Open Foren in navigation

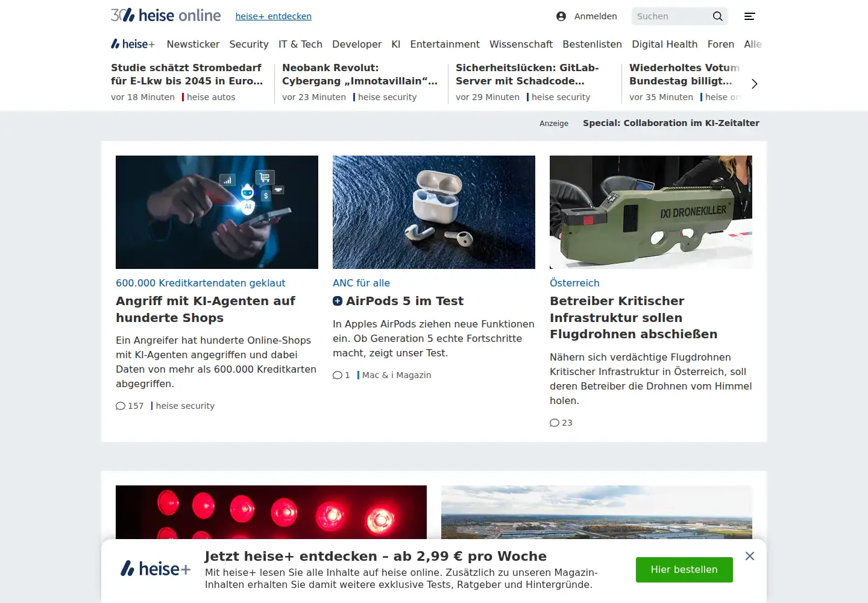[721, 44]
